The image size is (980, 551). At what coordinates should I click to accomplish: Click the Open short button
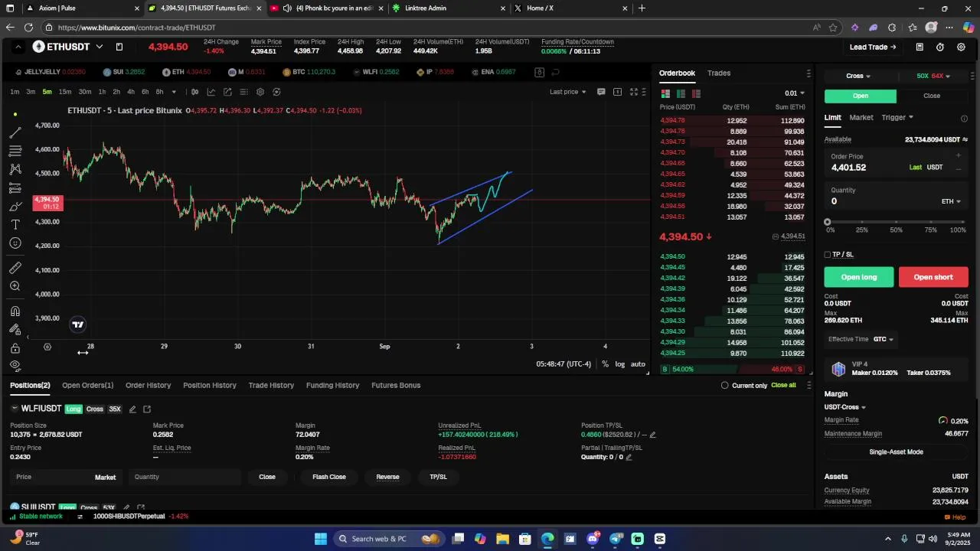click(933, 277)
